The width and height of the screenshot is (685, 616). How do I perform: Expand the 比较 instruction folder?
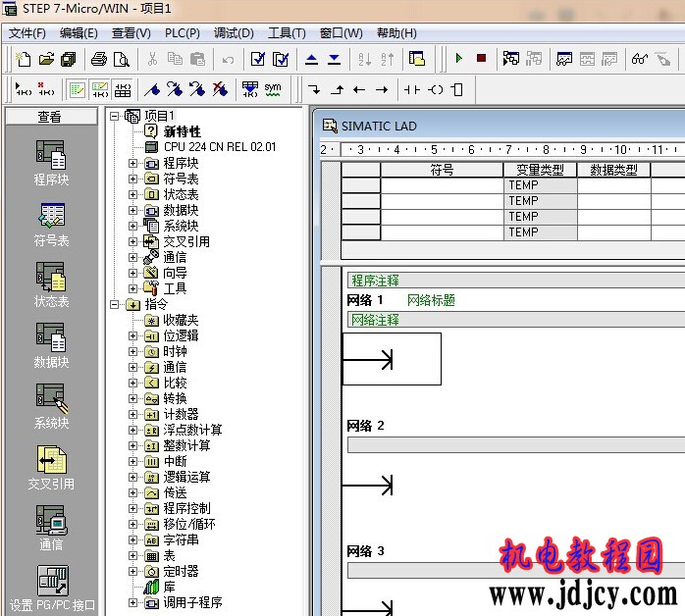point(132,383)
